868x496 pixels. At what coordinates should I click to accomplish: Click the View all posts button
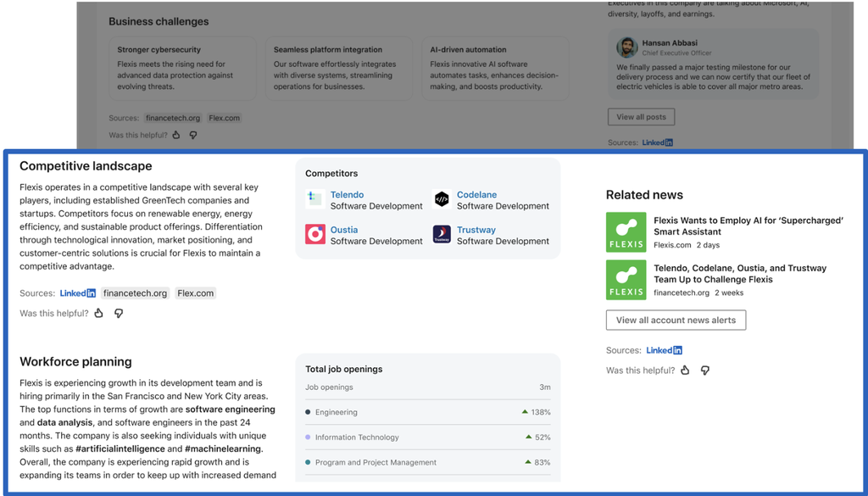pyautogui.click(x=641, y=117)
